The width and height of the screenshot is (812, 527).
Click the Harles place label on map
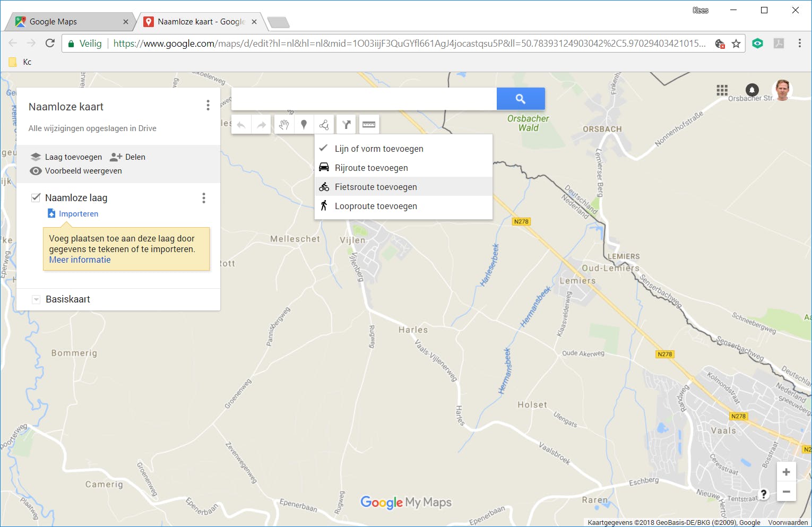coord(413,330)
